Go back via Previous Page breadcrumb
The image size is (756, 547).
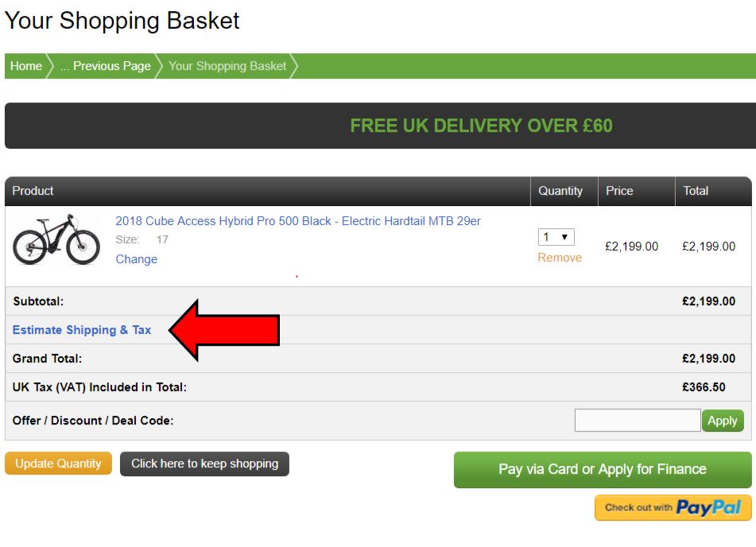(105, 66)
